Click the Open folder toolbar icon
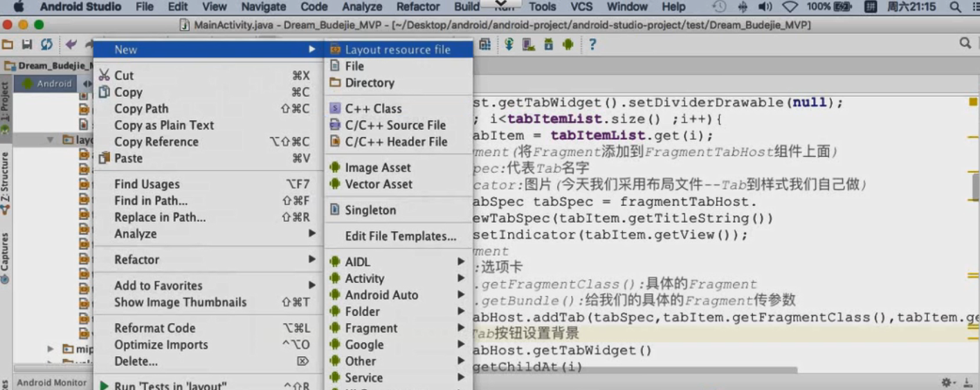This screenshot has height=390, width=980. 8,44
